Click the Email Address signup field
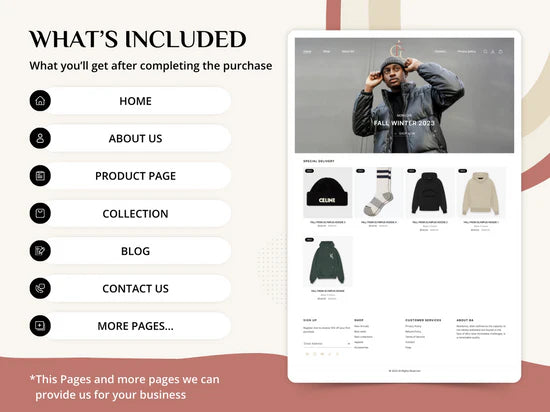The image size is (550, 412). tap(327, 344)
